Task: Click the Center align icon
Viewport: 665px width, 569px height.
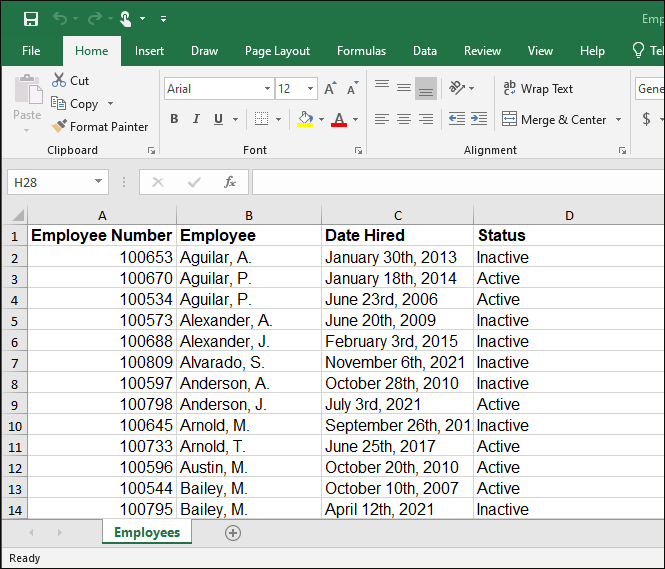Action: (403, 119)
